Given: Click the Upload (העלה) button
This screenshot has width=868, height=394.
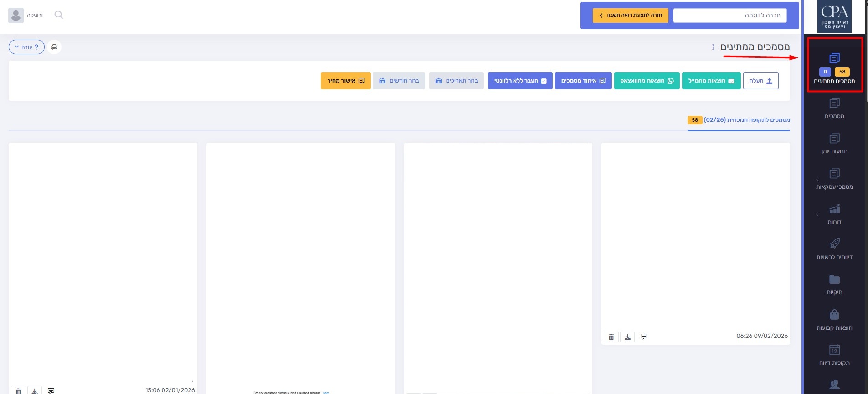Looking at the screenshot, I should pyautogui.click(x=760, y=81).
